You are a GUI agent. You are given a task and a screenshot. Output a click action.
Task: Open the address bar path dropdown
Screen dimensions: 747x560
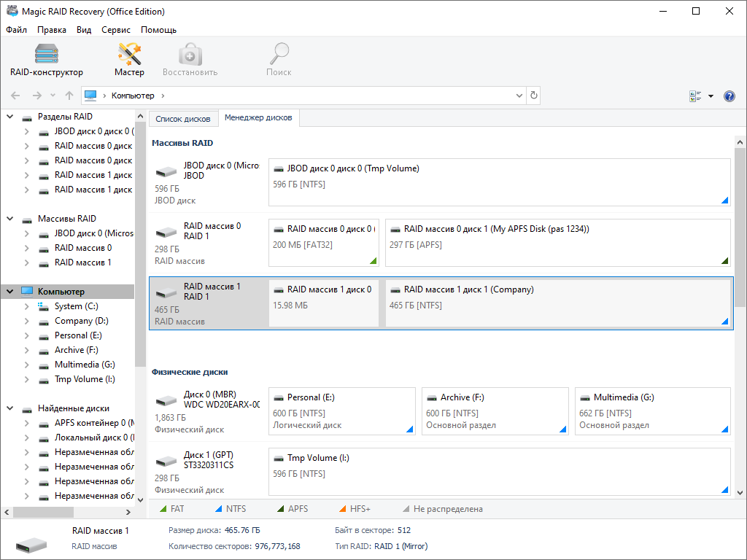coord(519,96)
